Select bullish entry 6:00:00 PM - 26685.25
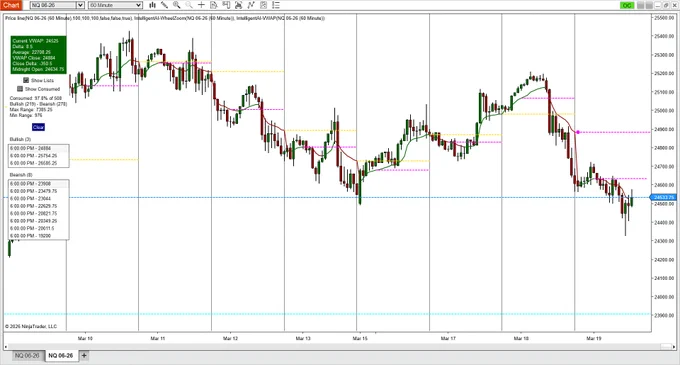 39,163
